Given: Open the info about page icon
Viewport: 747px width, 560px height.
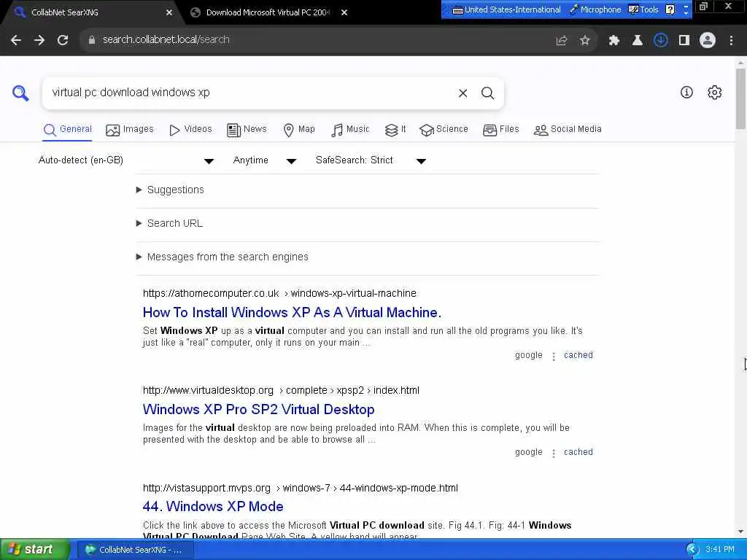Looking at the screenshot, I should [686, 93].
